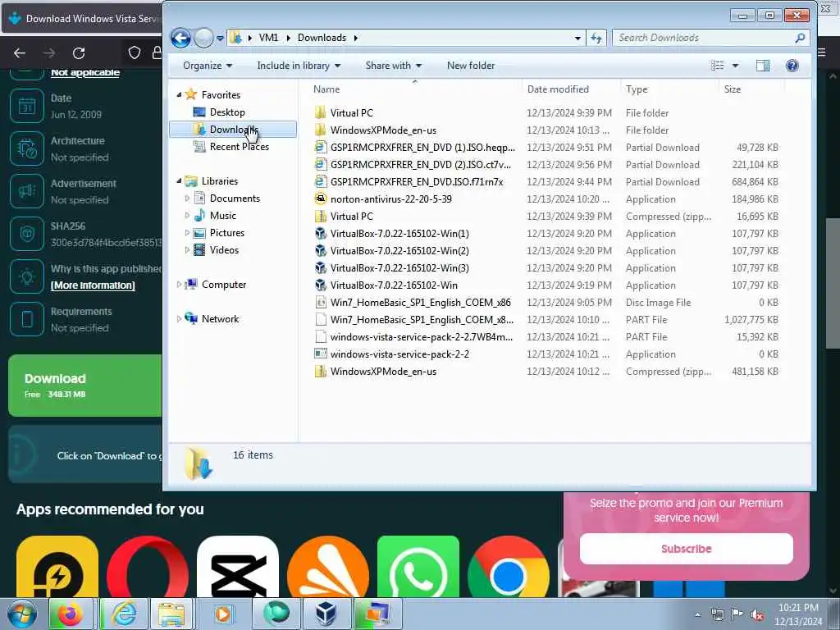The image size is (840, 630).
Task: Select VirtualBox-7.0.22-165102-Win(1) icon
Action: (x=321, y=234)
